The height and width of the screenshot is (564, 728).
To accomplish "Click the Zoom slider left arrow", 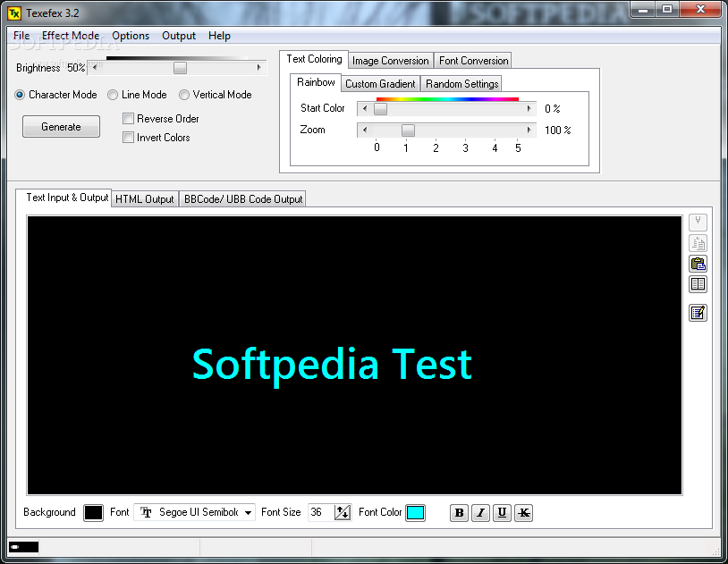I will [x=365, y=130].
